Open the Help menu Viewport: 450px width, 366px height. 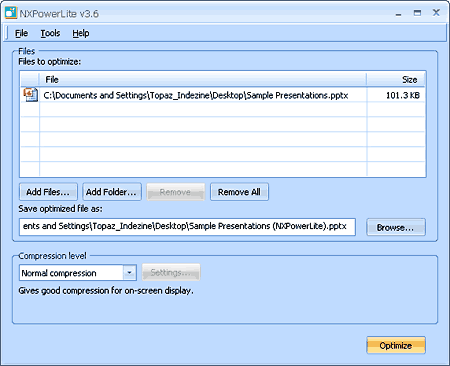click(x=81, y=33)
